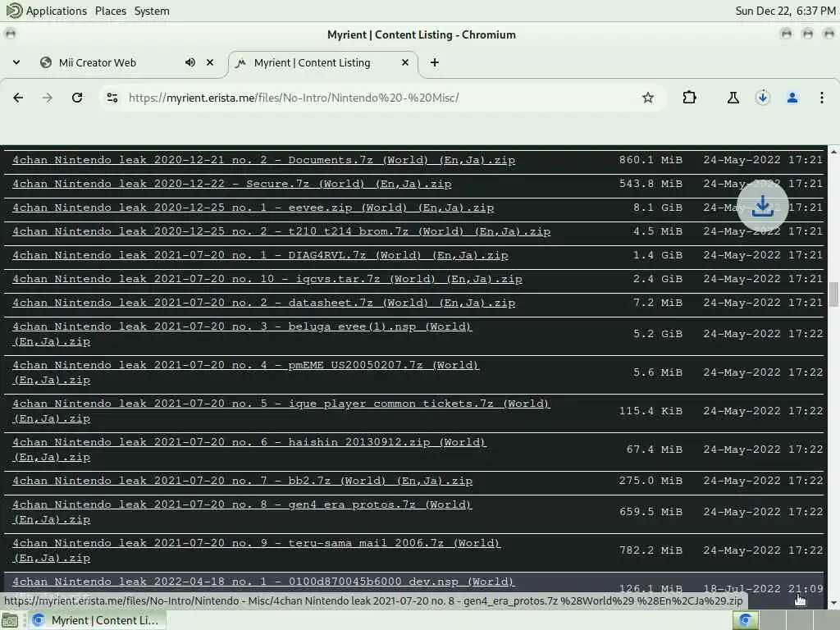The image size is (840, 630).
Task: Bookmark this page with the star
Action: (x=648, y=98)
